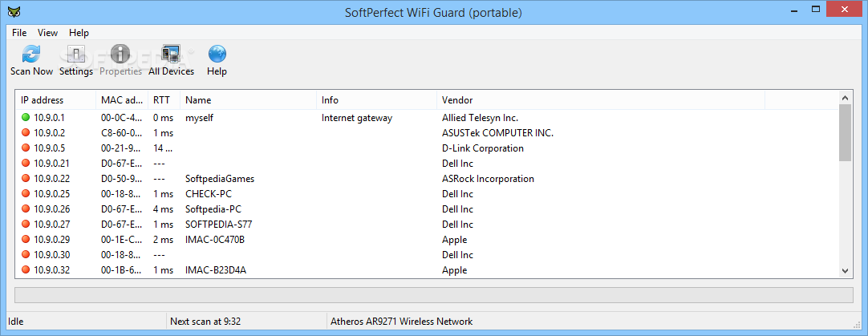Select the device named myself
This screenshot has width=868, height=336.
pyautogui.click(x=199, y=117)
